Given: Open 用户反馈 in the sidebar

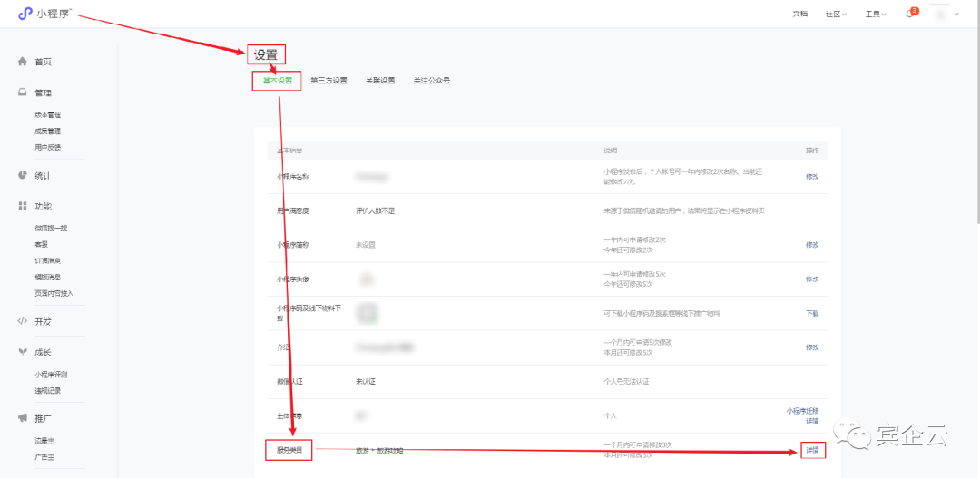Looking at the screenshot, I should pos(47,148).
